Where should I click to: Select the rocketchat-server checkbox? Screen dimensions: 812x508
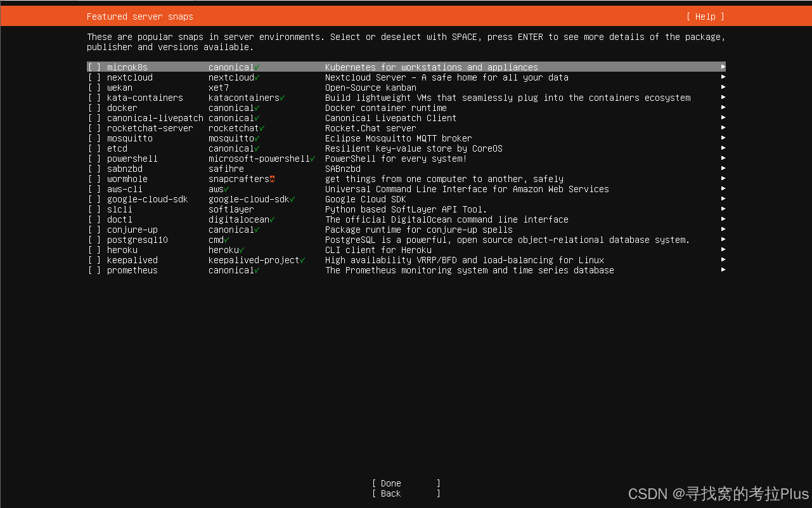point(94,128)
